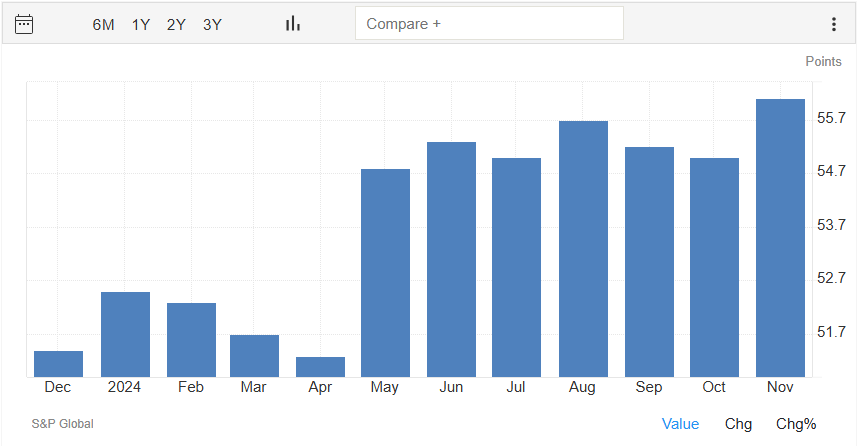Select the 2Y time range
This screenshot has height=446, width=858.
click(176, 25)
